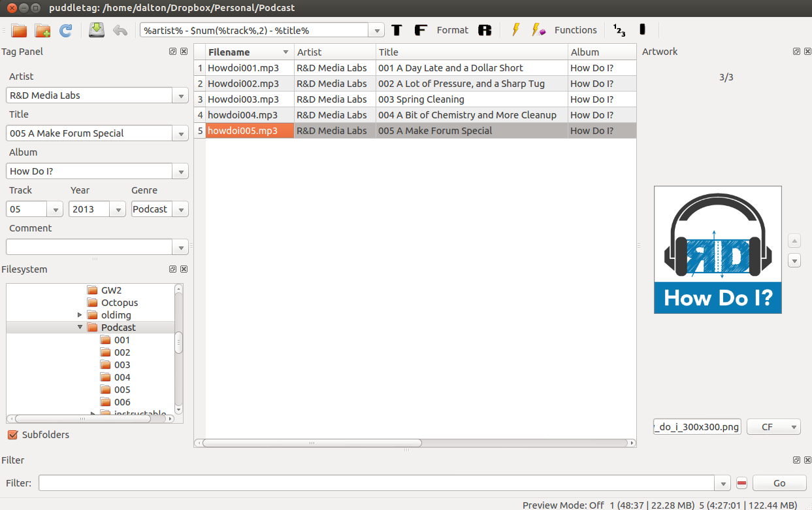Open the Filter history dropdown arrow

point(723,483)
